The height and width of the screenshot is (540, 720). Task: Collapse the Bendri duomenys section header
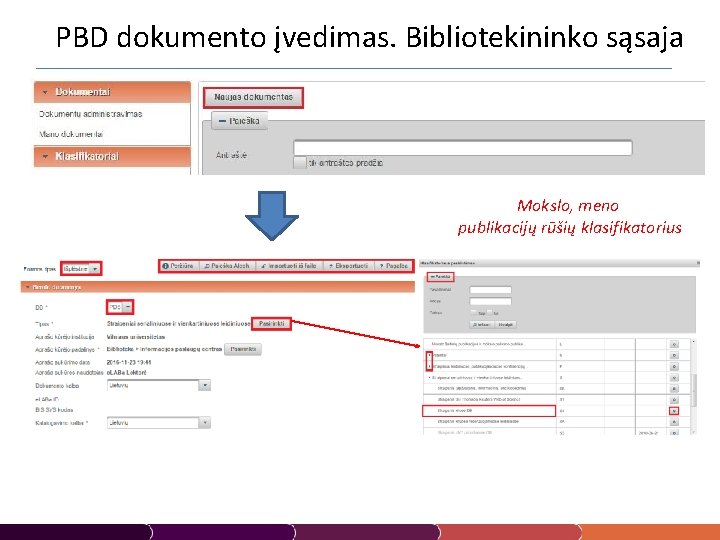pyautogui.click(x=218, y=287)
